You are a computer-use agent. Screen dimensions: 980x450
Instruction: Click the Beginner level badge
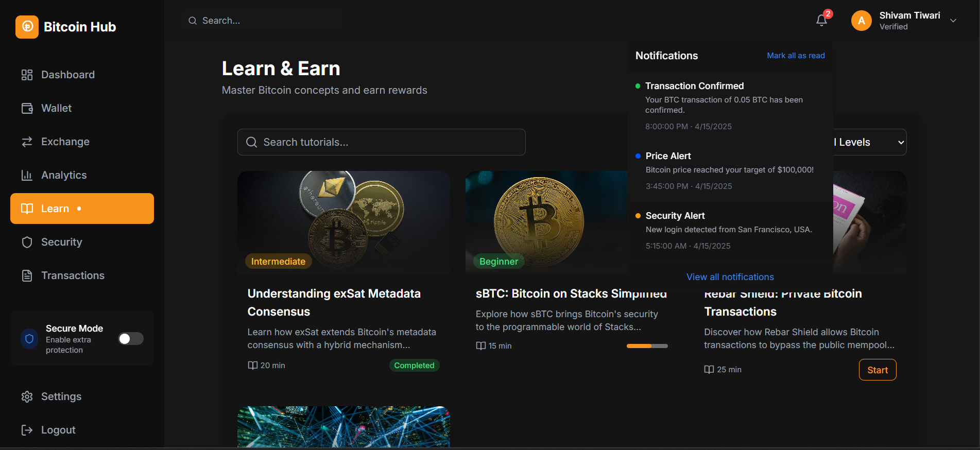coord(498,262)
